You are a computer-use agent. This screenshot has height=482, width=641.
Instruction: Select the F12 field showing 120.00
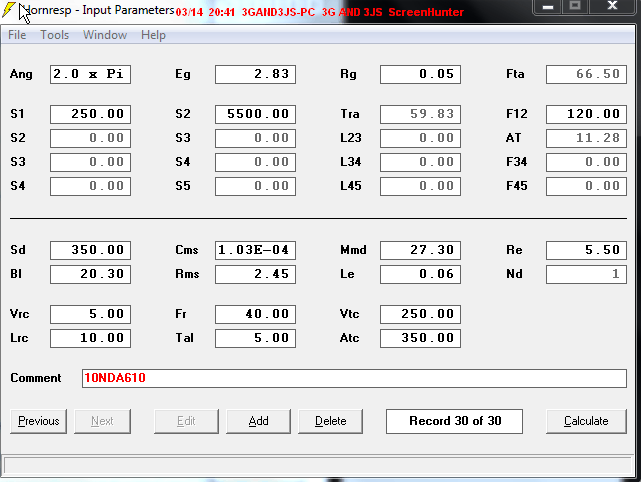pos(586,114)
